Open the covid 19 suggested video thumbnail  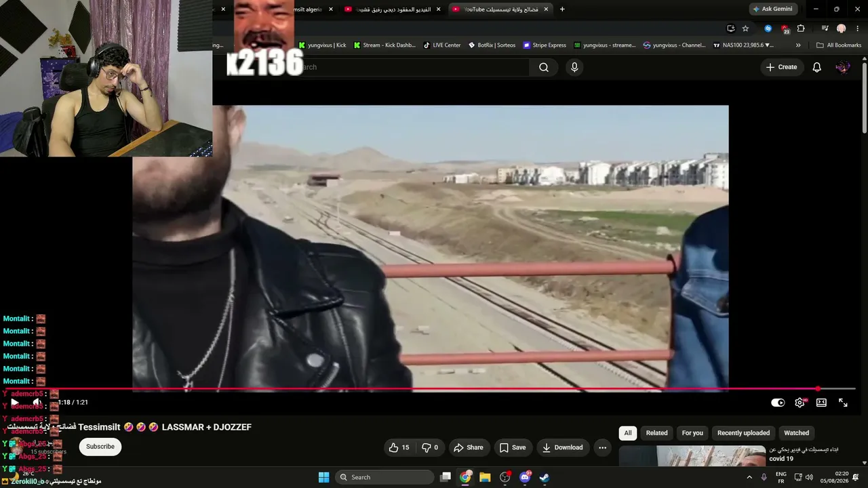click(x=692, y=456)
